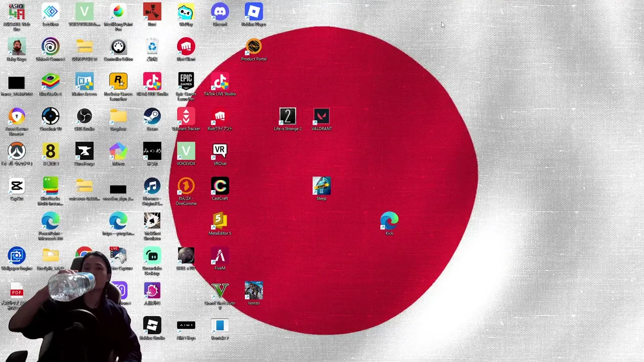
Task: Select the pink 人狼殺 game icon
Action: coord(152,291)
